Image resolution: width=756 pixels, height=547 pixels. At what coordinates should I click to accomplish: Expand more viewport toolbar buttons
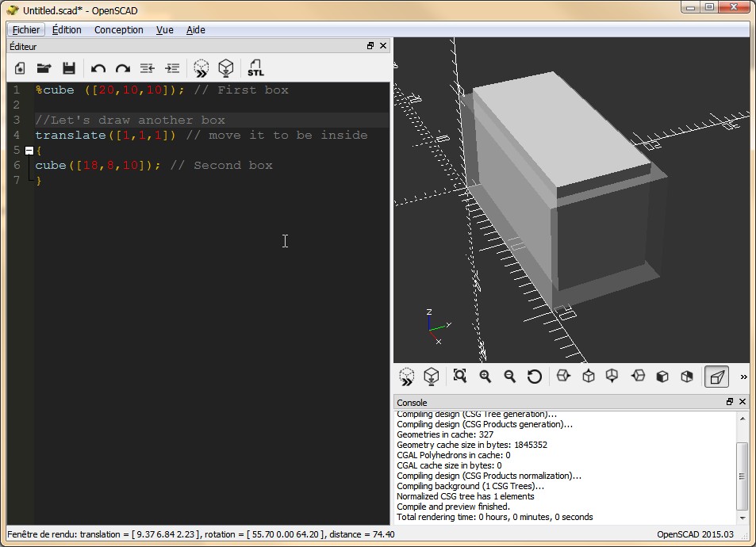coord(743,377)
